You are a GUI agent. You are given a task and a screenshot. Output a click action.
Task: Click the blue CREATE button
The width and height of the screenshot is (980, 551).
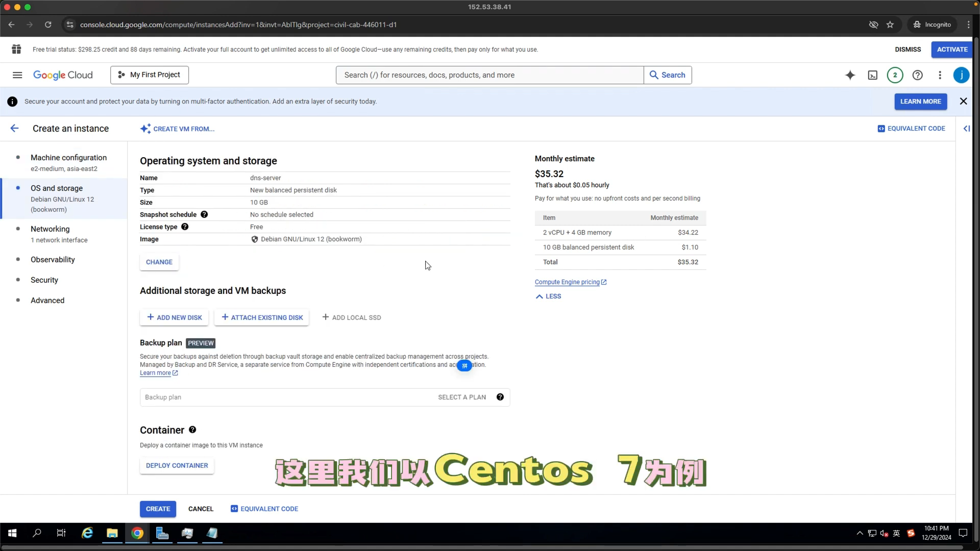[158, 509]
